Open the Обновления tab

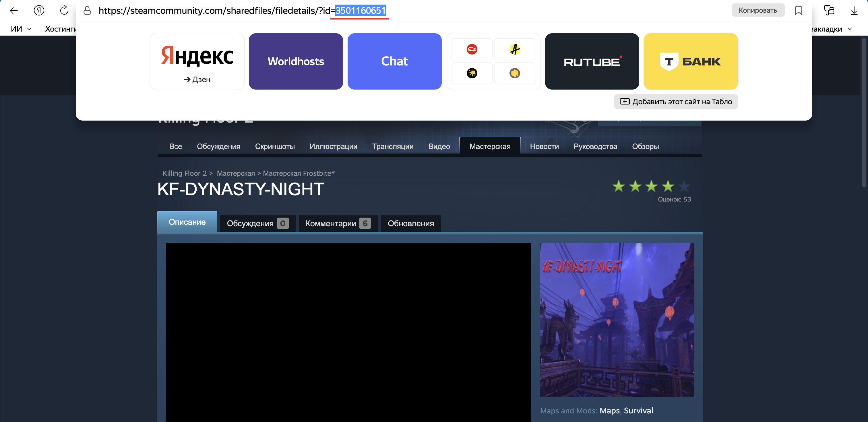410,223
